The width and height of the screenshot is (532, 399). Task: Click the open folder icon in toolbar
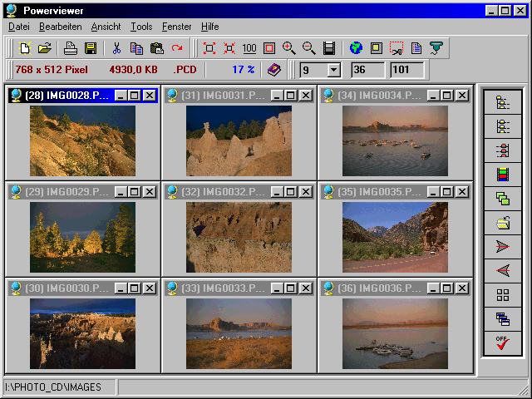(x=45, y=49)
